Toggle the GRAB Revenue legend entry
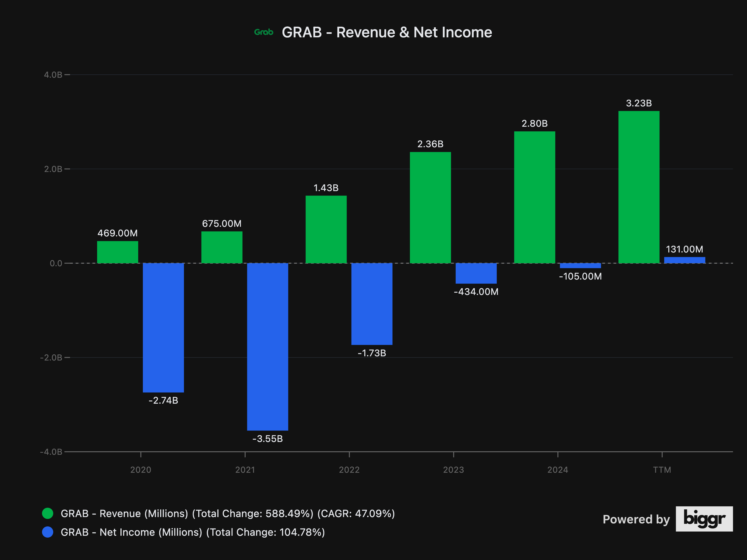The height and width of the screenshot is (560, 747). tap(227, 513)
